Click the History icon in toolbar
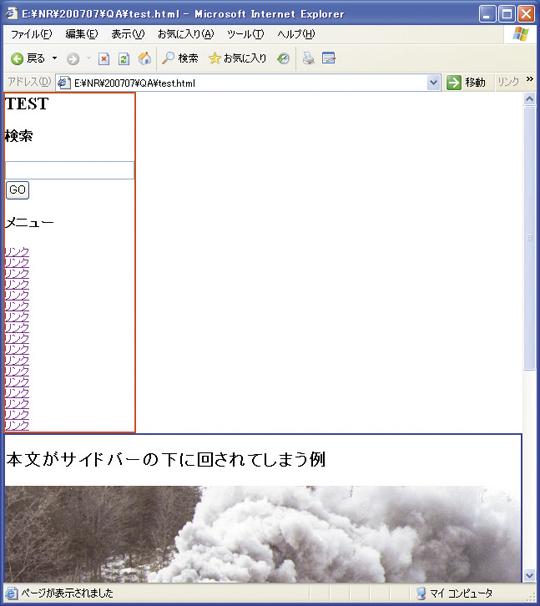The width and height of the screenshot is (540, 606). pos(283,58)
